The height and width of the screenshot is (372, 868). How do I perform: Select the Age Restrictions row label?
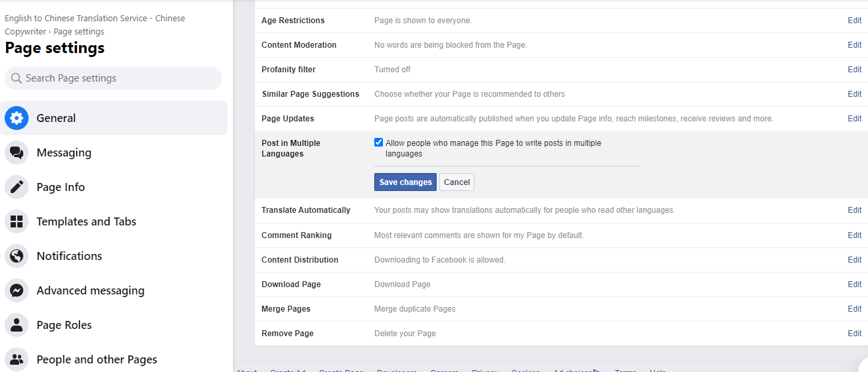click(293, 21)
